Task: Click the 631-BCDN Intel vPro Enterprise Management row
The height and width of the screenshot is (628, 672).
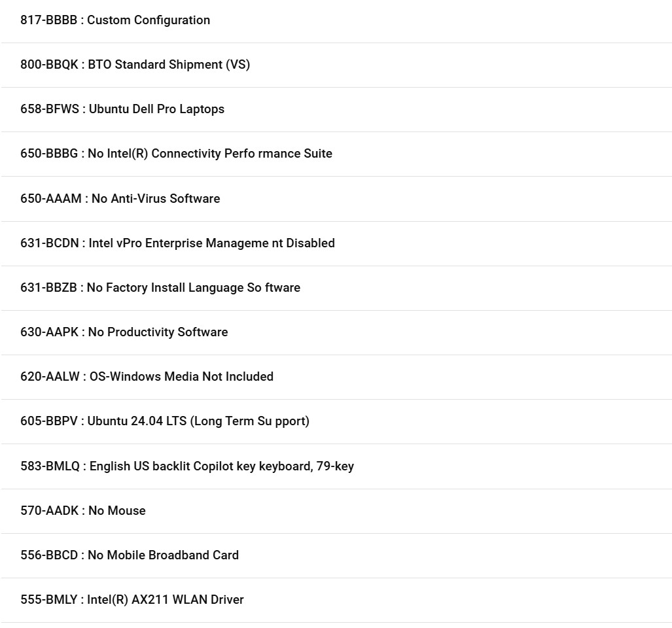Action: 336,244
